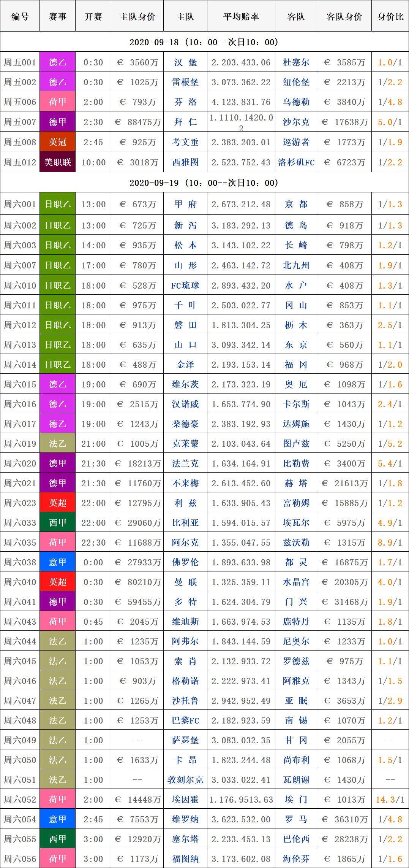Click the 平均赔率 column header
Viewport: 409px width, 868px height.
click(241, 17)
